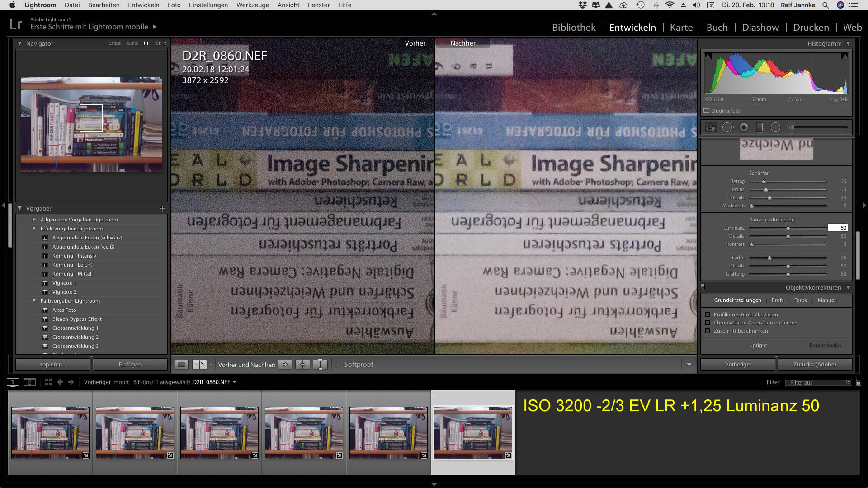Open grid view from filmstrip bar
Screen dimensions: 868x488
pyautogui.click(x=48, y=382)
